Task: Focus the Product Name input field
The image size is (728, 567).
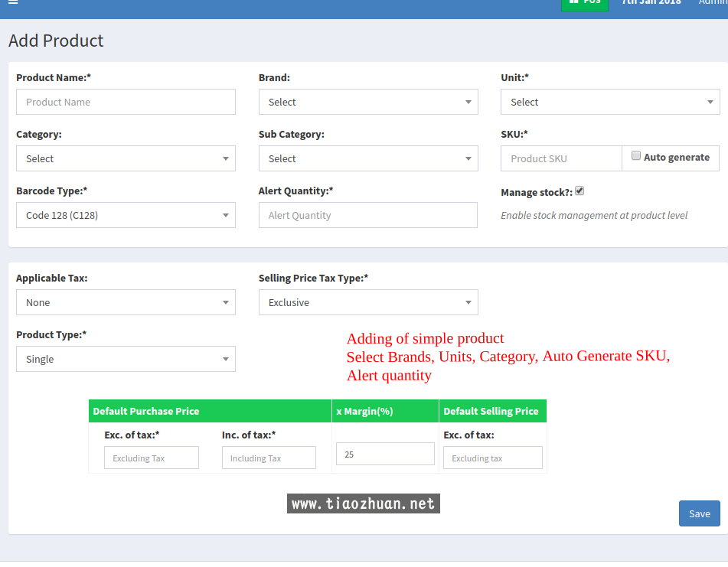Action: coord(126,102)
